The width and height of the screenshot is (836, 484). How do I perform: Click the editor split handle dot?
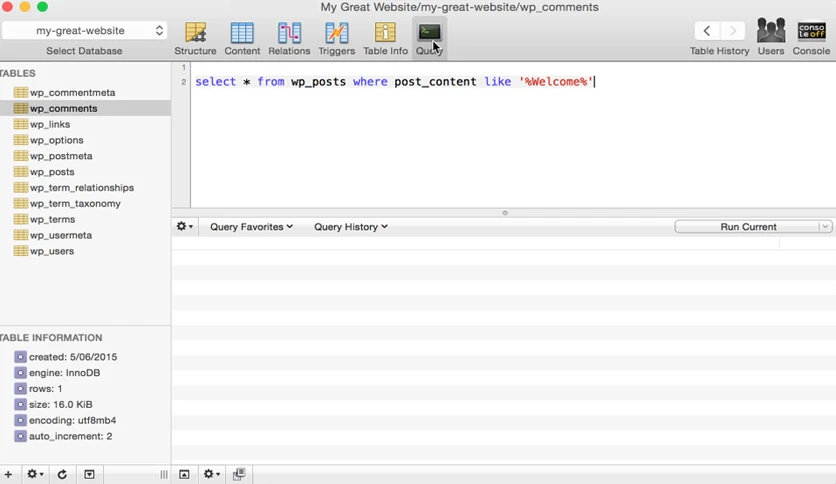tap(505, 213)
